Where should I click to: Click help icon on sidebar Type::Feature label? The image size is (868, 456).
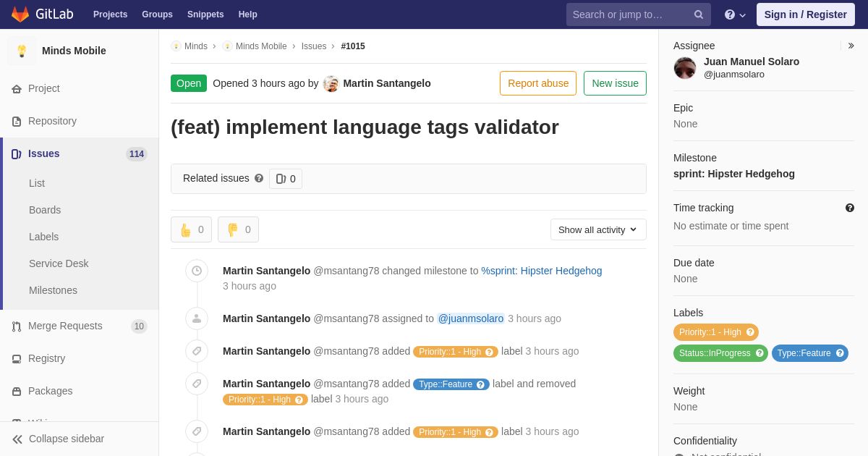840,353
